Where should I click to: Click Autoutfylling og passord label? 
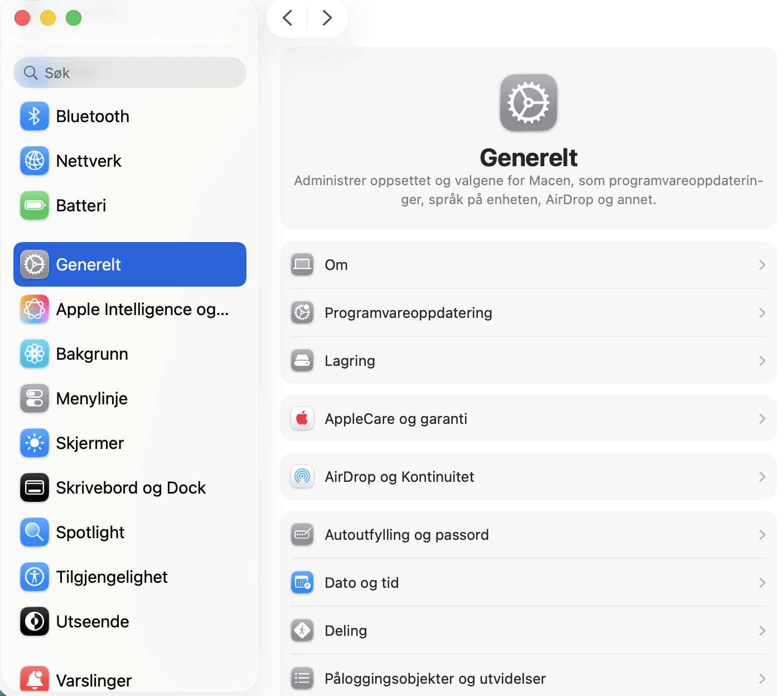point(406,535)
